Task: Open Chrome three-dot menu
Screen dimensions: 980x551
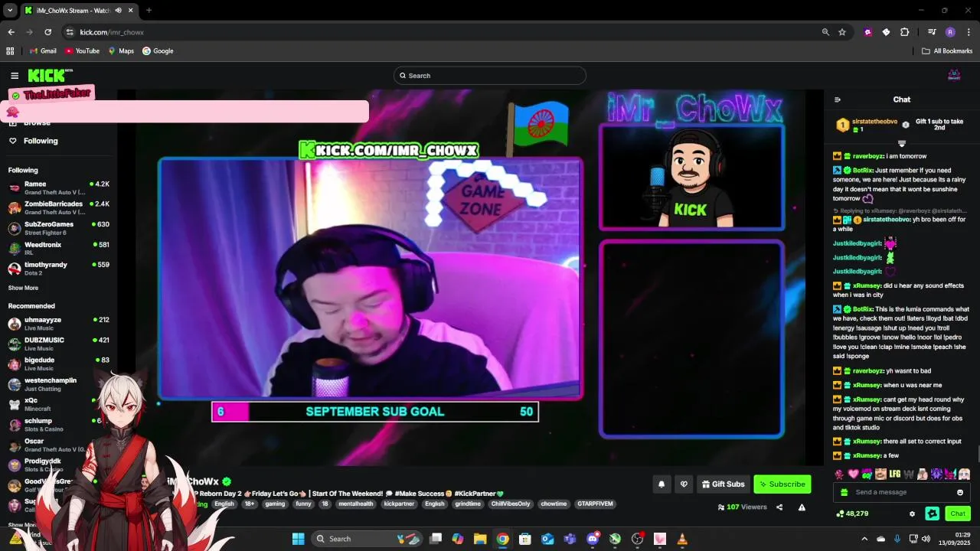Action: pos(969,32)
